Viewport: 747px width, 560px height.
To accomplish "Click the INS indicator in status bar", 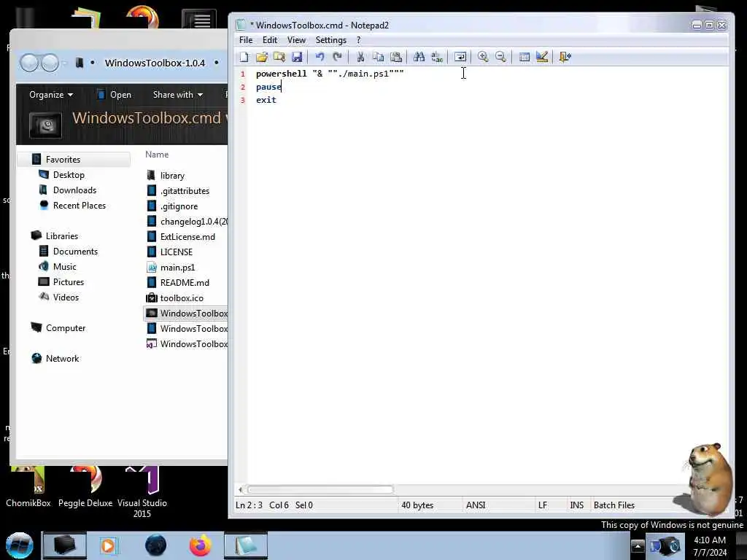I will (x=576, y=505).
